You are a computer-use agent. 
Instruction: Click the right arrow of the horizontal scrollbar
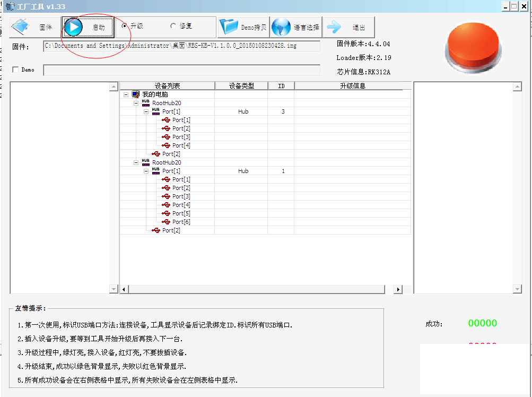tap(397, 289)
